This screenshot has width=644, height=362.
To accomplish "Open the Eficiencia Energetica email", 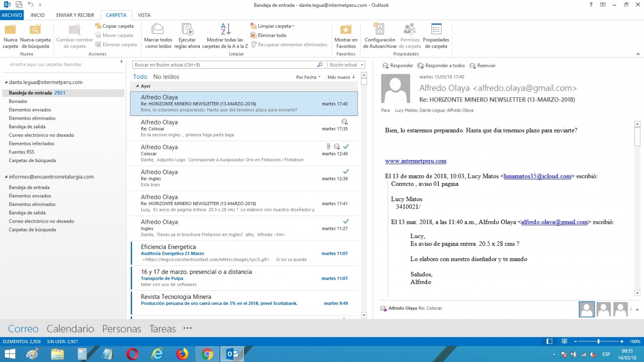I will click(244, 253).
